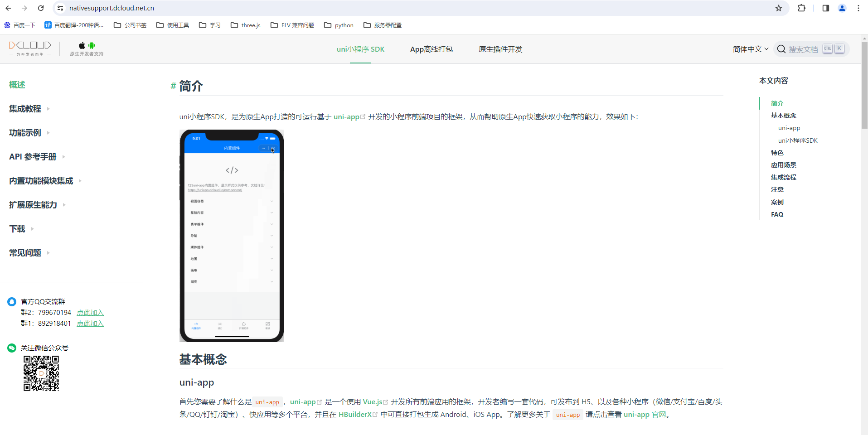Jump to uni-app subsection in outline
Viewport: 868px width, 435px height.
coord(789,128)
